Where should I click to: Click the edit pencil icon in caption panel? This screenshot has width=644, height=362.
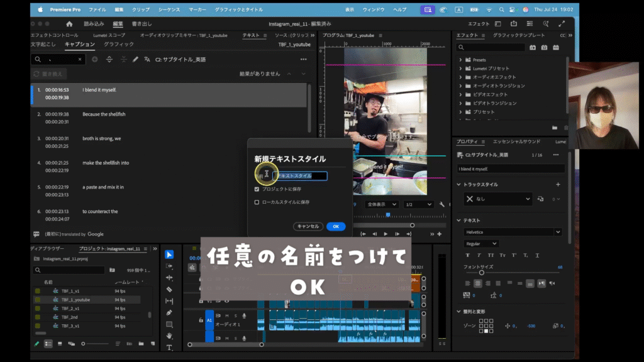coord(135,60)
